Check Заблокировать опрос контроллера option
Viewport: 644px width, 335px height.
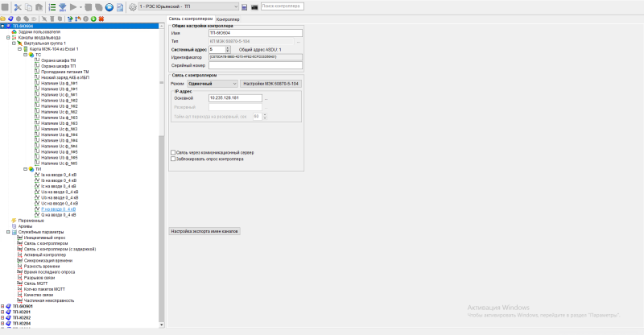click(x=173, y=159)
